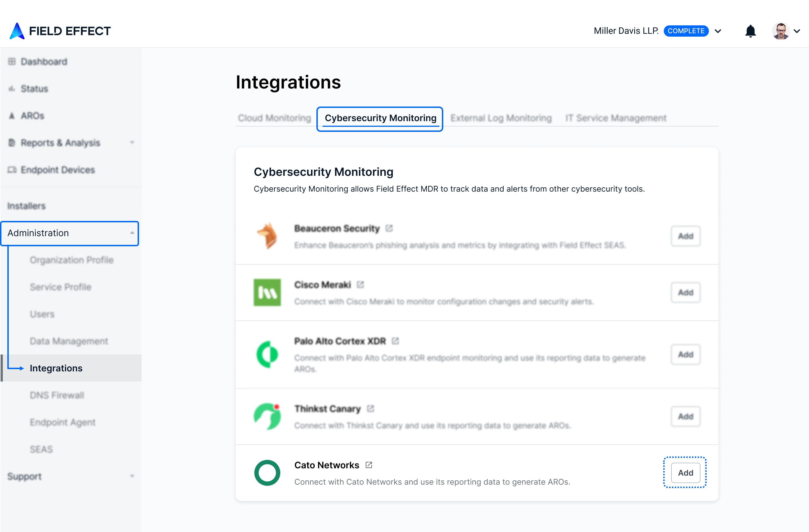The height and width of the screenshot is (532, 809).
Task: Click the Reports & Analysis label
Action: 61,143
